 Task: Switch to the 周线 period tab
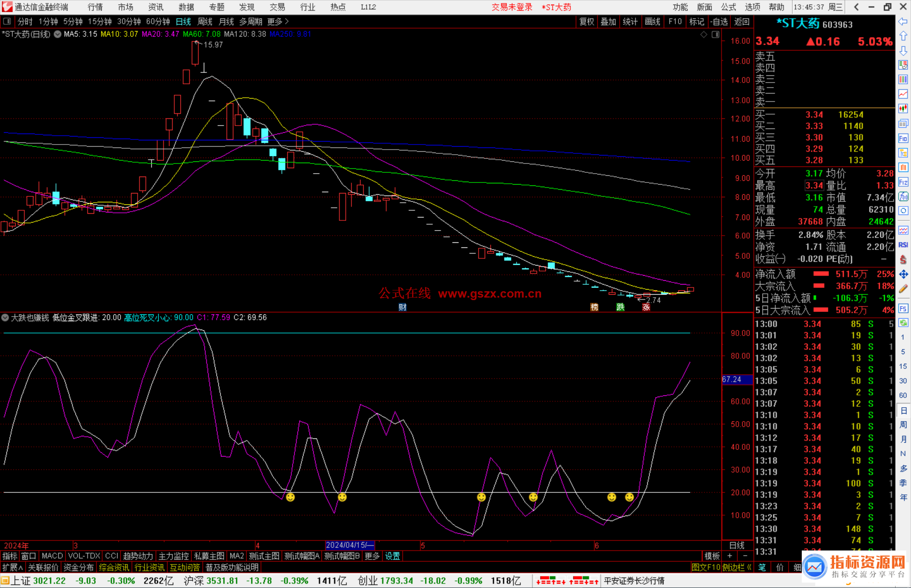205,21
